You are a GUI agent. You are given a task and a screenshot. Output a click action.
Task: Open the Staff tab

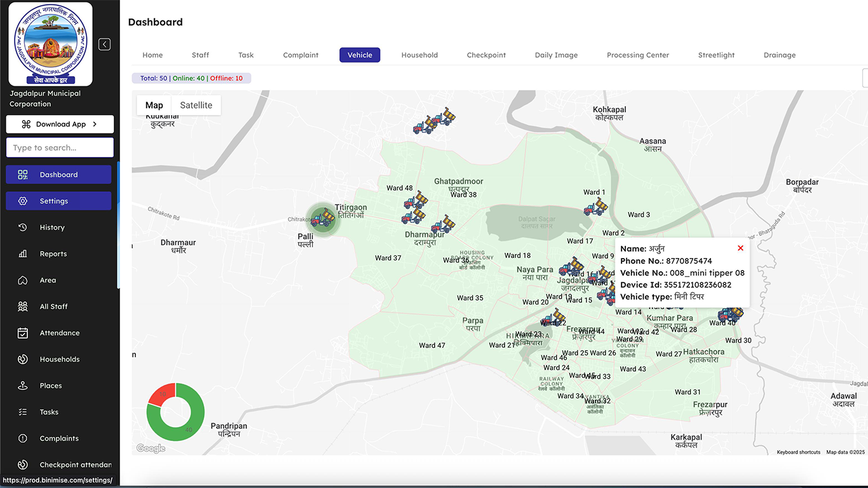(x=200, y=55)
